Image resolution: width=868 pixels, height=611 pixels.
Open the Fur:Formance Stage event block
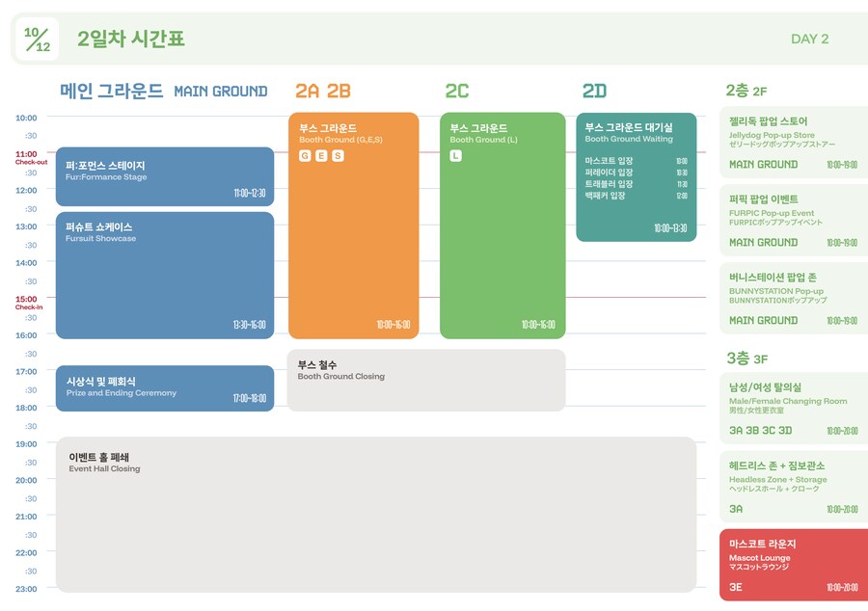pyautogui.click(x=165, y=176)
